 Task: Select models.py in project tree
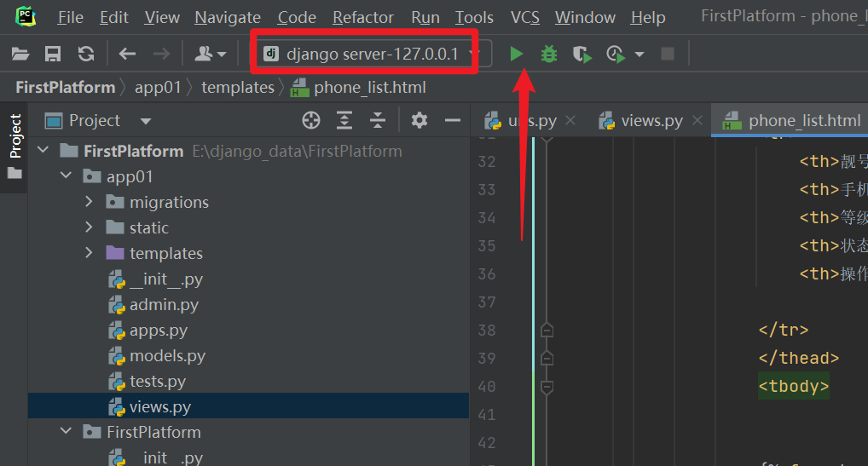[x=167, y=355]
